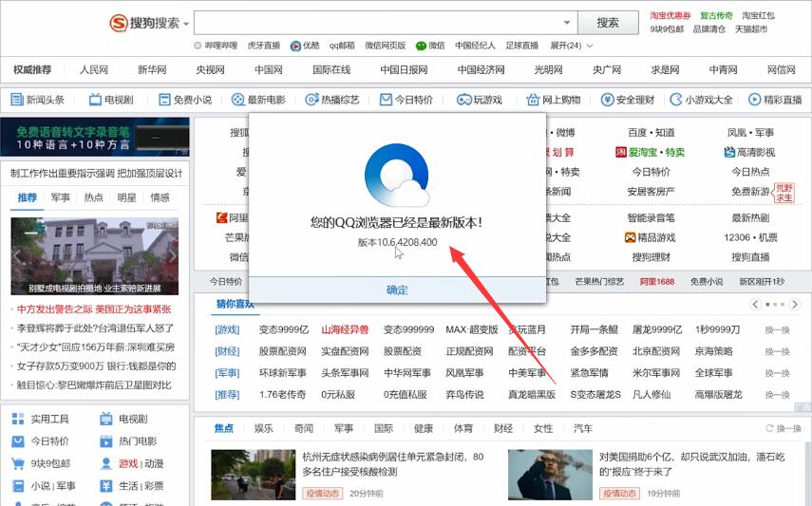Open the 新华网 link in the 权威推荐 row
812x506 pixels.
coord(152,69)
